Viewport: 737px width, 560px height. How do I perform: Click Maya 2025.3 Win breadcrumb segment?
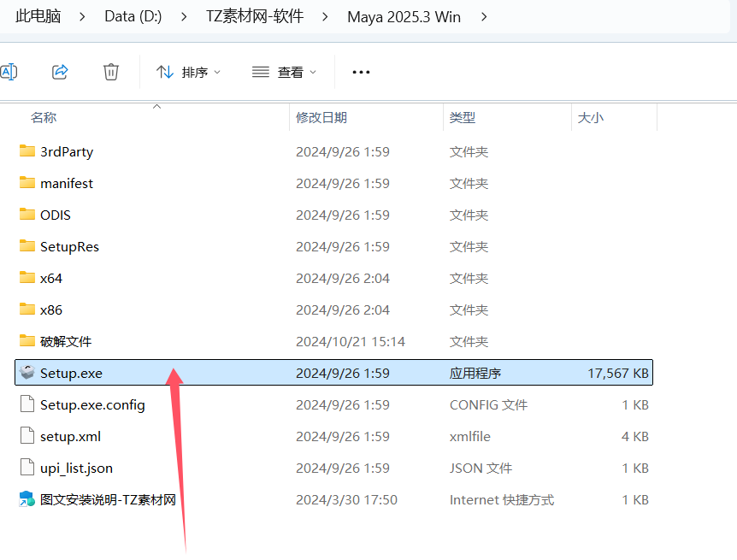(404, 17)
